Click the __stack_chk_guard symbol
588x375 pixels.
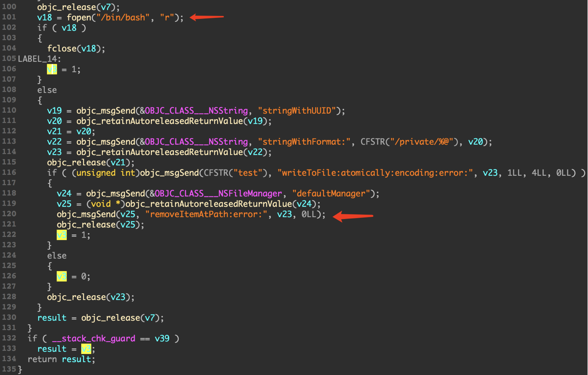tap(93, 338)
